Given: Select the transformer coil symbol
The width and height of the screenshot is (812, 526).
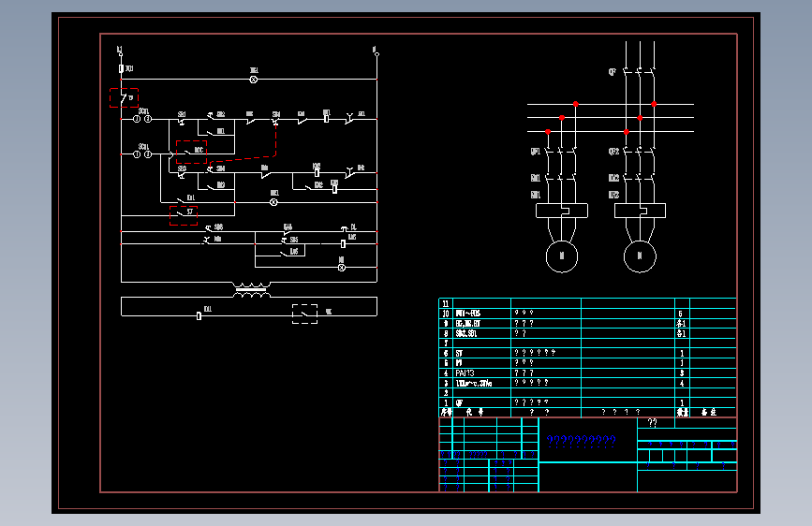Looking at the screenshot, I should pos(251,290).
